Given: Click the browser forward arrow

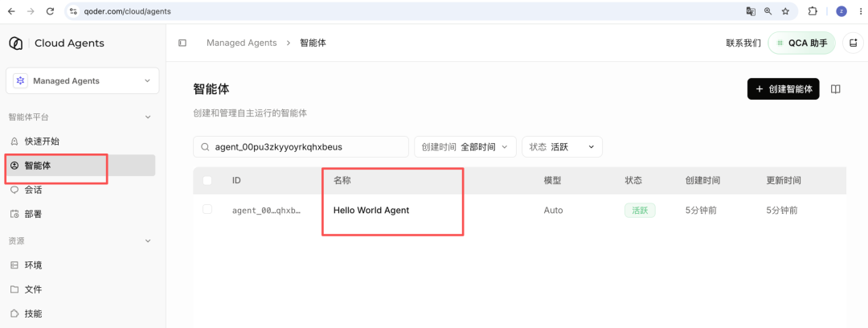Looking at the screenshot, I should (x=31, y=11).
